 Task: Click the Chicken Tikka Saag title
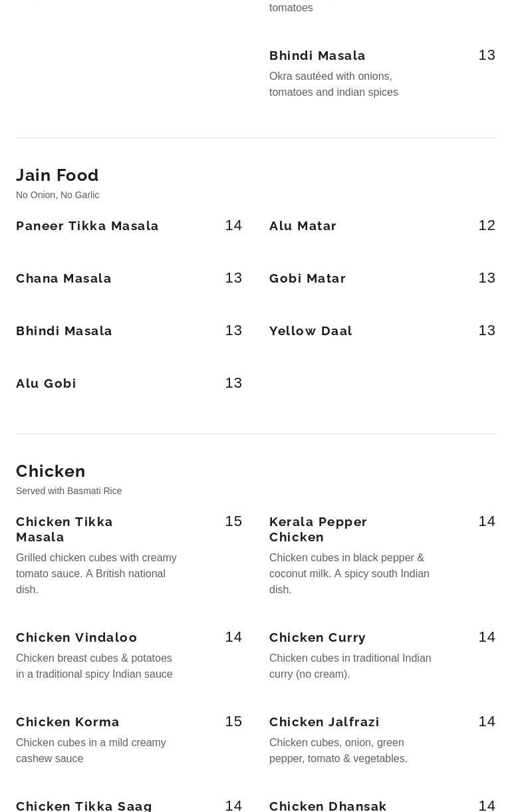click(84, 806)
